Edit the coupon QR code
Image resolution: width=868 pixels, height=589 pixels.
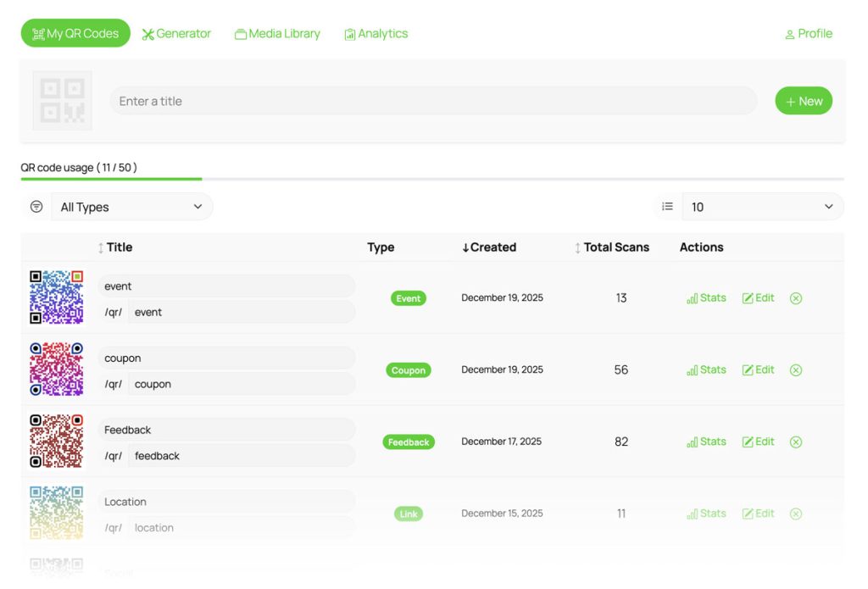click(x=758, y=370)
